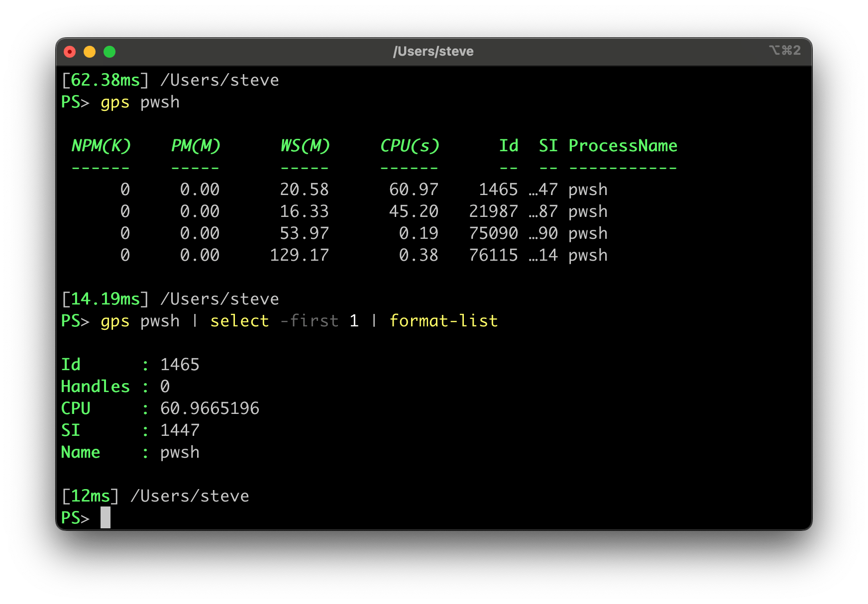
Task: Click the yellow minimize window control
Action: tap(90, 51)
